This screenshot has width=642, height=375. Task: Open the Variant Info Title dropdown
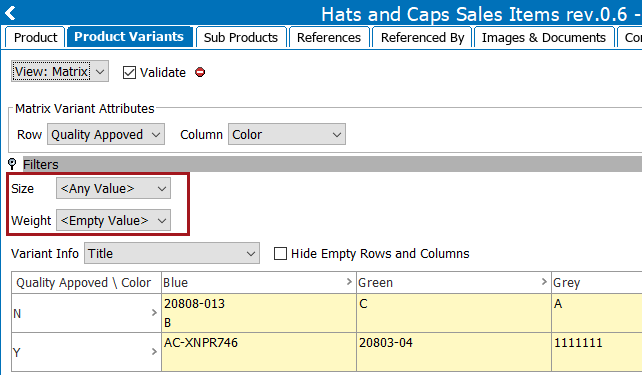[172, 253]
